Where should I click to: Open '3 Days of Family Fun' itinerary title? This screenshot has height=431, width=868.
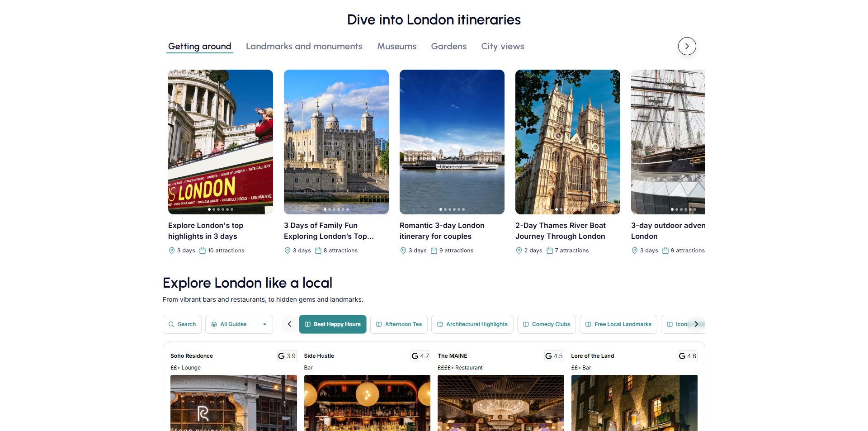coord(329,231)
